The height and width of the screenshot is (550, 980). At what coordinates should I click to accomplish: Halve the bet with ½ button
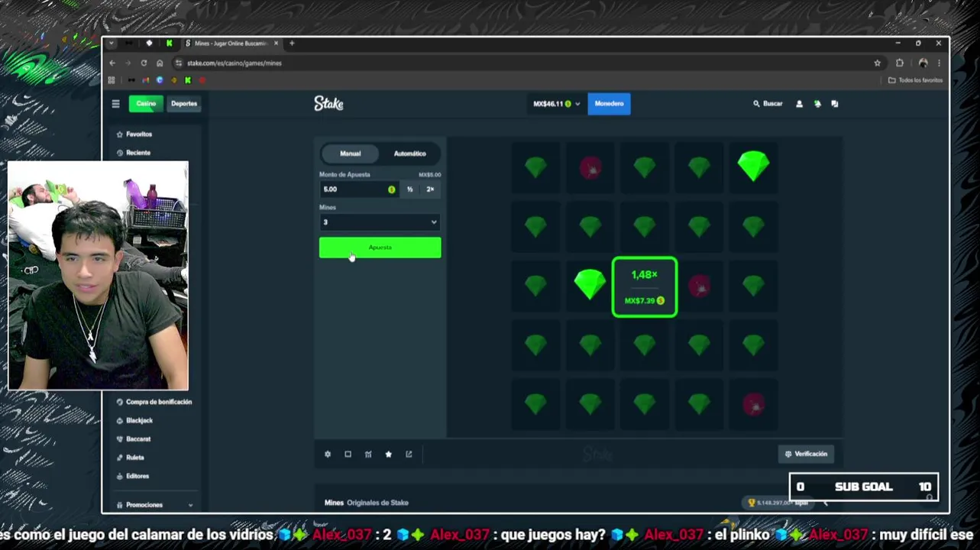tap(410, 189)
